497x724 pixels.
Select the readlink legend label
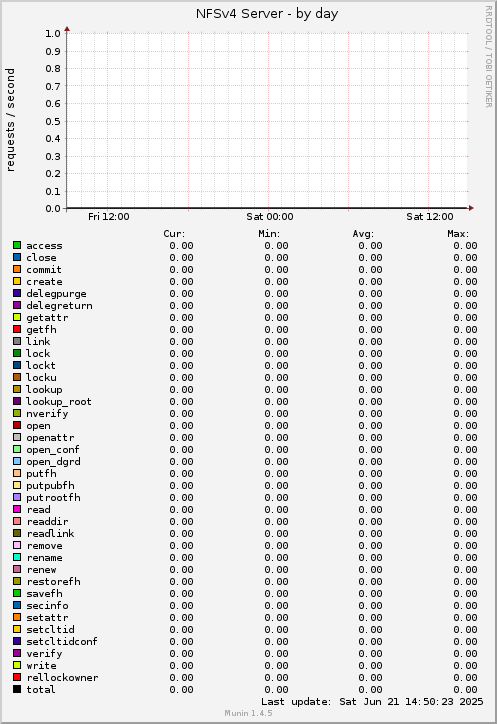[50, 534]
